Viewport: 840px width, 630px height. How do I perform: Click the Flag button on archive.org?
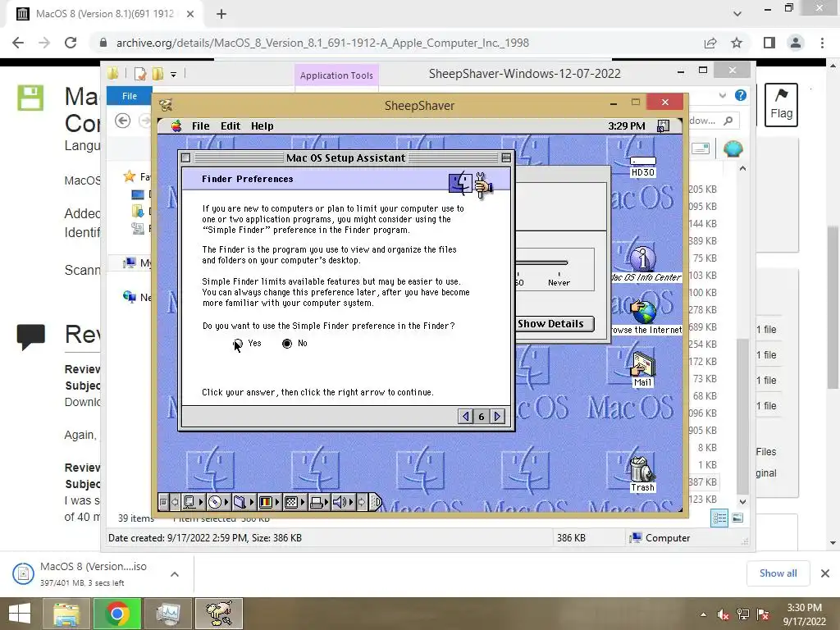[x=781, y=104]
